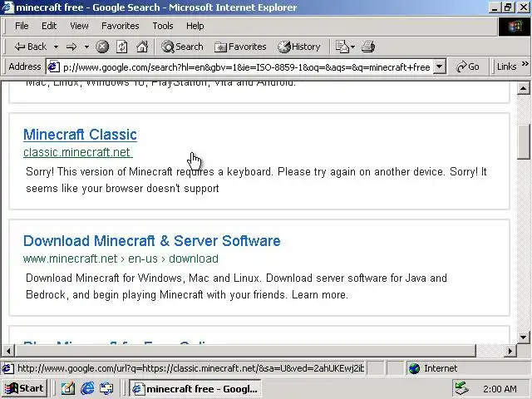Click the Back arrow button
The image size is (532, 399).
30,47
